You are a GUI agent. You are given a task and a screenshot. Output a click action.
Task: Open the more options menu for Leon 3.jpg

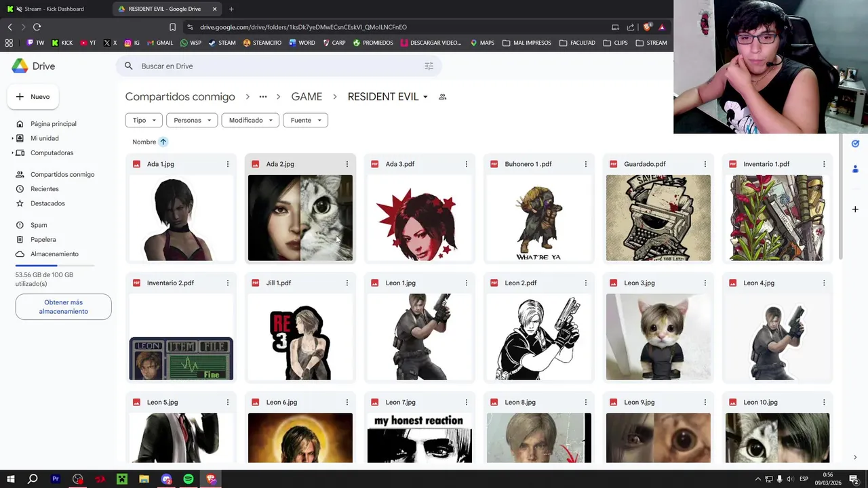point(705,283)
